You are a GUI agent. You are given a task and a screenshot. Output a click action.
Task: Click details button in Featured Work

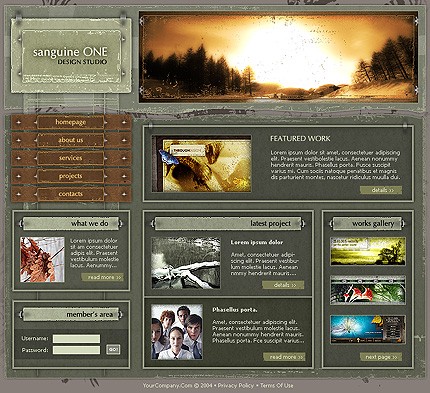click(x=381, y=190)
